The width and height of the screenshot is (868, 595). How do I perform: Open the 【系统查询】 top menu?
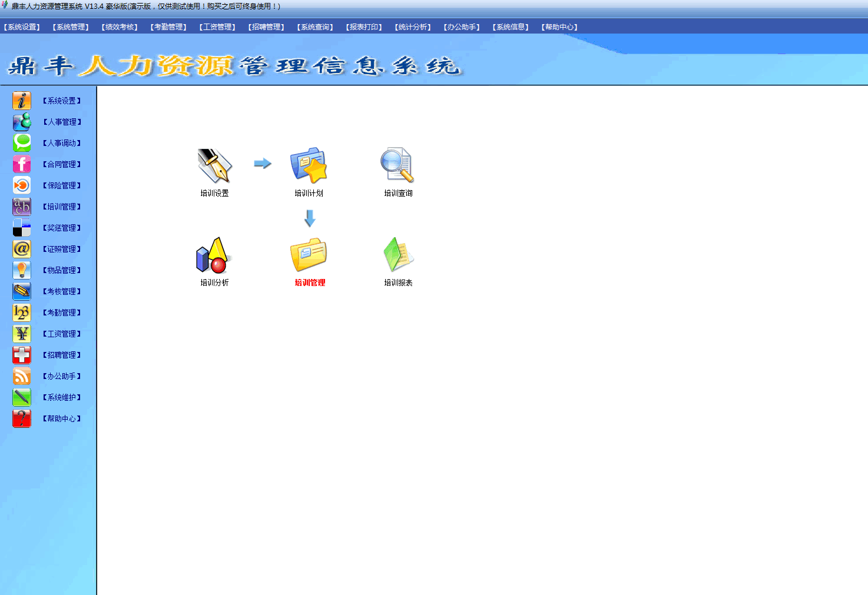315,27
